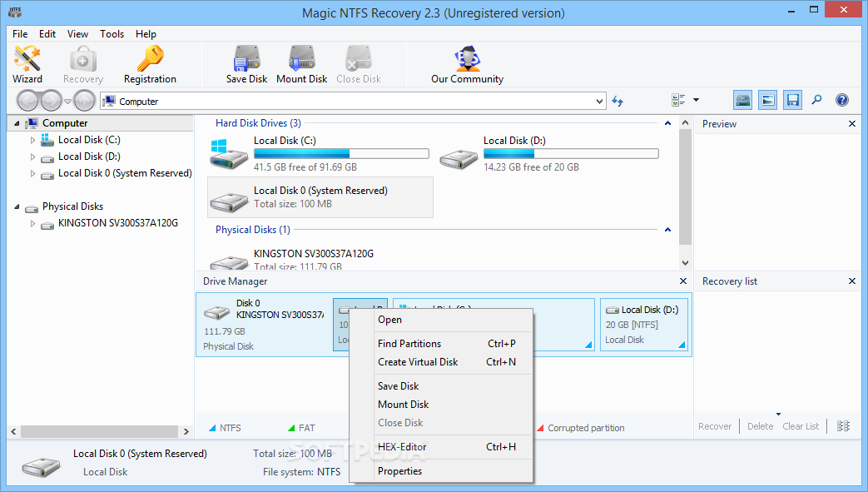Refresh the current location
The height and width of the screenshot is (492, 868).
click(618, 101)
